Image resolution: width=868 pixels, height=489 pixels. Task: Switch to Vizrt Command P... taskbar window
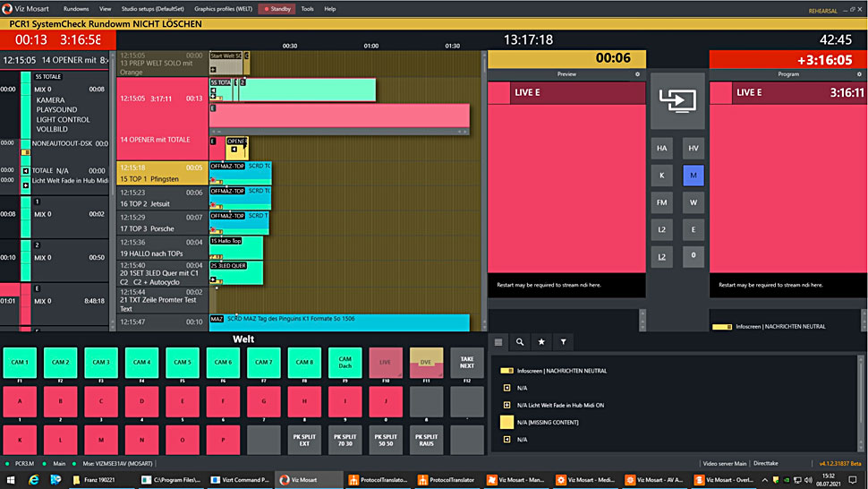pyautogui.click(x=240, y=480)
